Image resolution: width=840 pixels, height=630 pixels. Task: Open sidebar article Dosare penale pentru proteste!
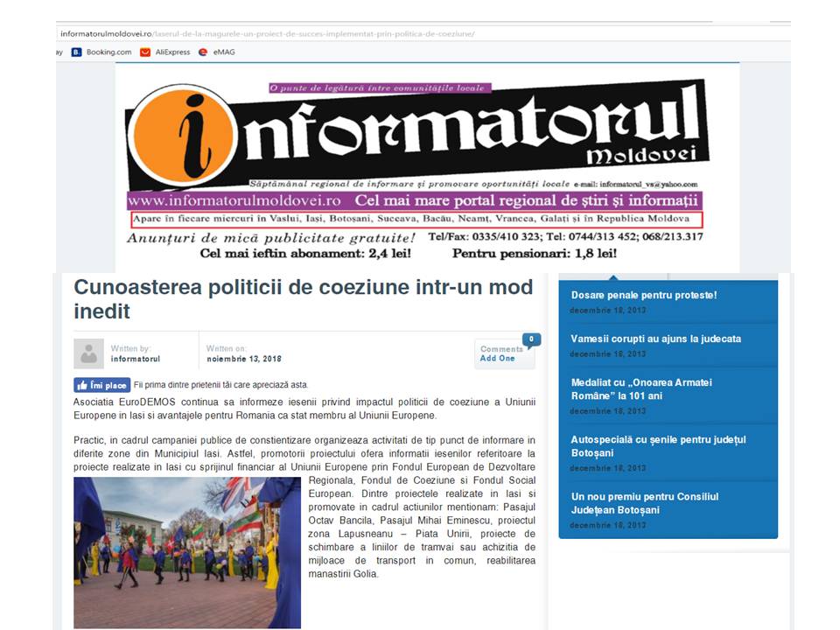click(x=644, y=295)
